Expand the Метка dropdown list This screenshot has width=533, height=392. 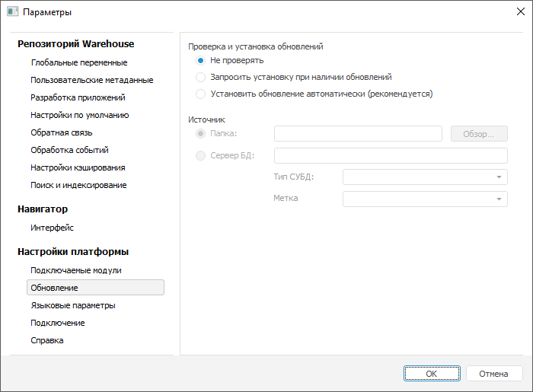[x=425, y=199]
